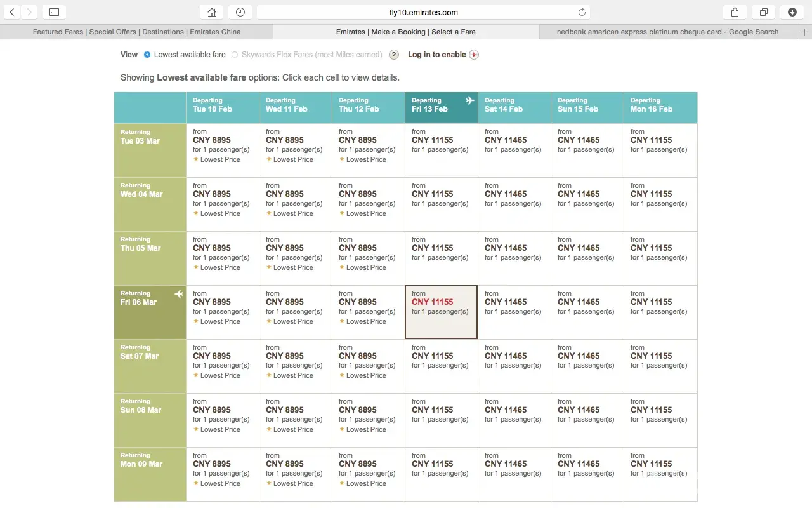The image size is (812, 508).
Task: Click the question mark help icon
Action: [394, 55]
